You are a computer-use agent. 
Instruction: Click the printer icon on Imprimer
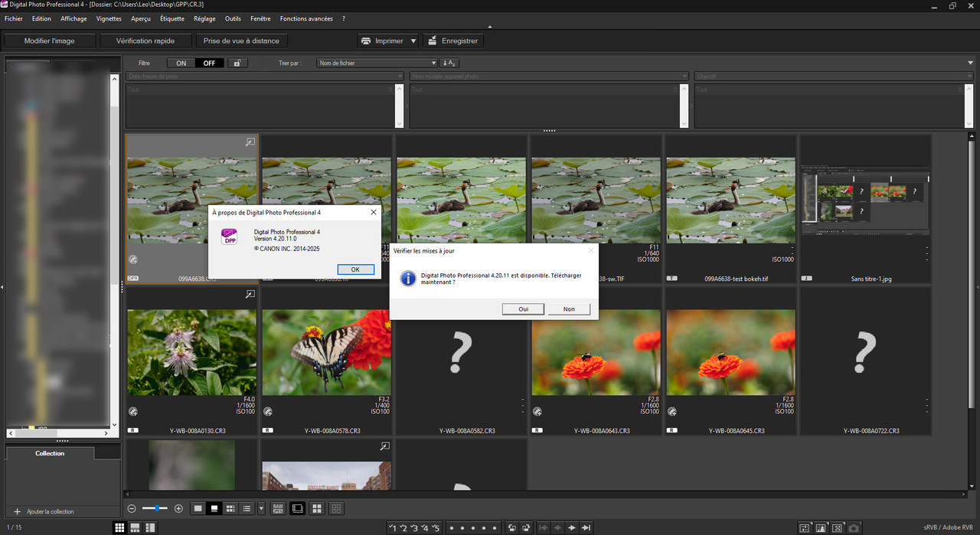point(366,41)
